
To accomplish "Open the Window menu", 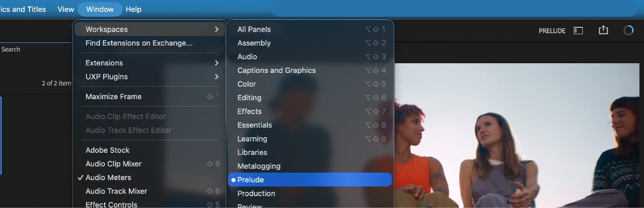I will click(100, 9).
